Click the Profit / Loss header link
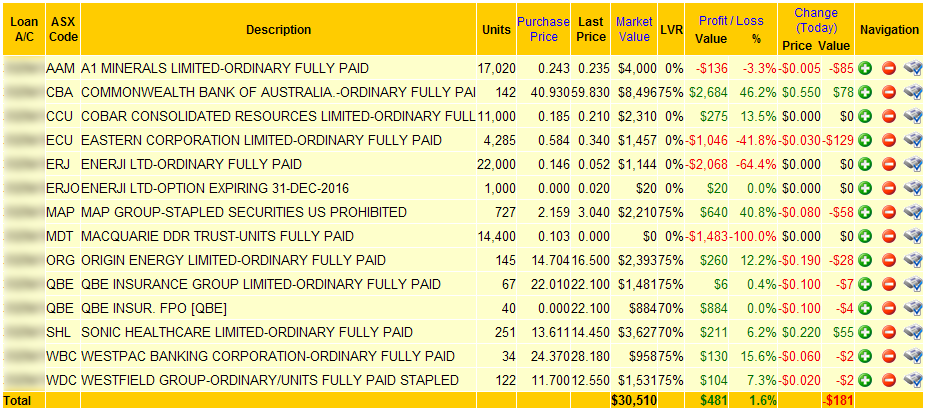Image resolution: width=926 pixels, height=411 pixels. coord(731,21)
